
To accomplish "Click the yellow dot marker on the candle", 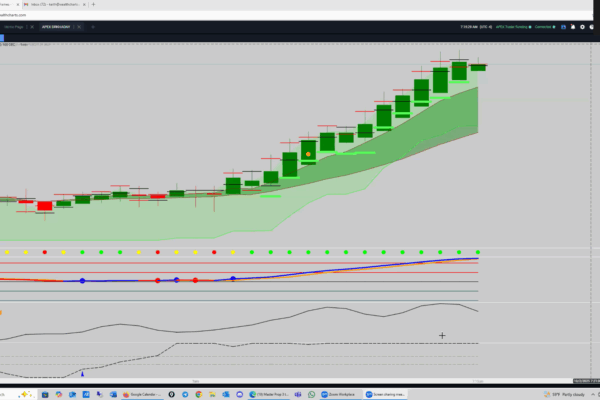I will pos(308,154).
